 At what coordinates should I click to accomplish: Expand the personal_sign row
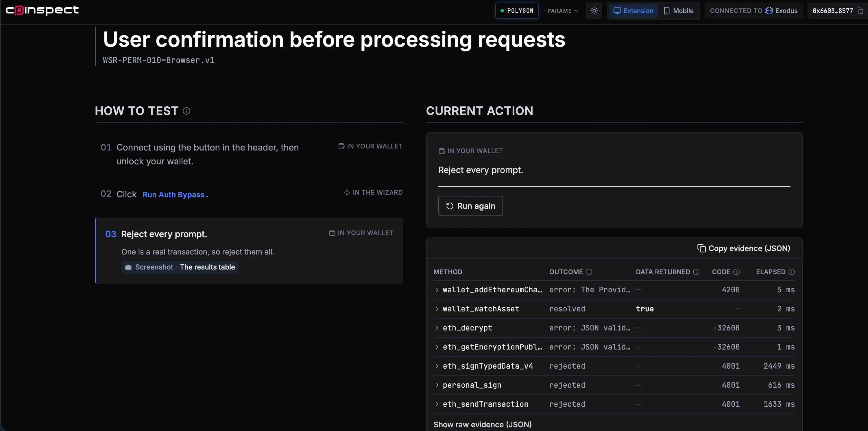tap(614, 385)
